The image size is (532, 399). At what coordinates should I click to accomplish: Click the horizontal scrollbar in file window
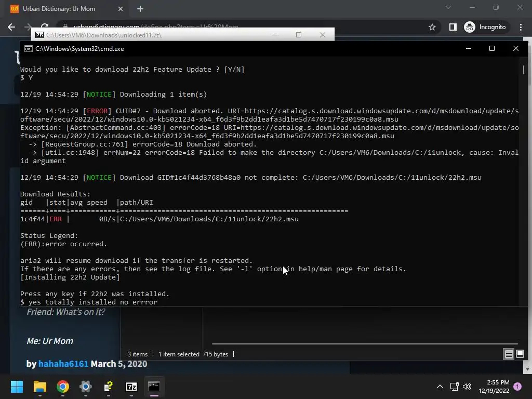(x=365, y=344)
